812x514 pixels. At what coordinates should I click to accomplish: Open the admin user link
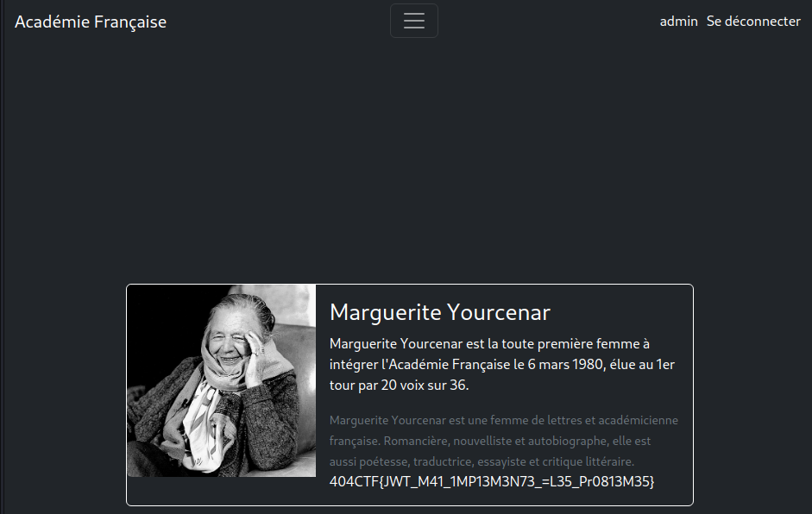678,22
